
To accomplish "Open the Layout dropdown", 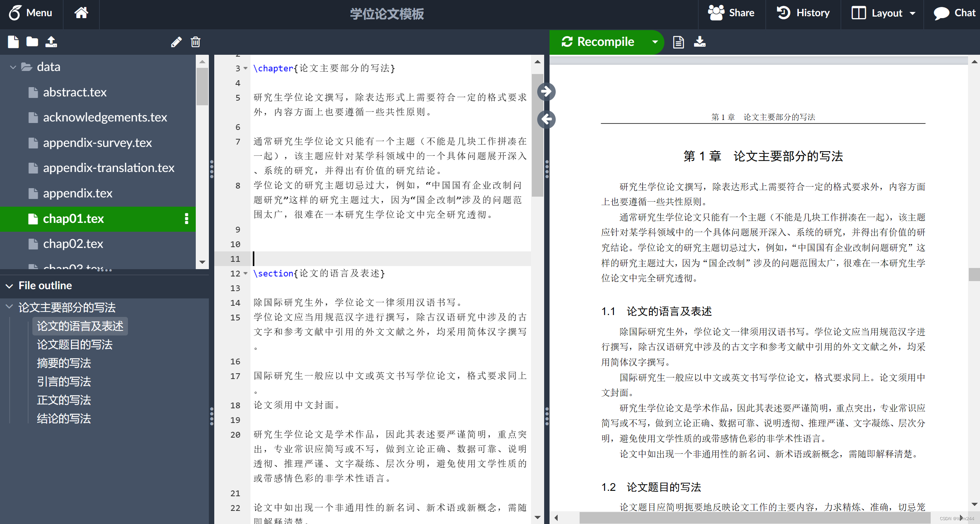I will point(882,13).
